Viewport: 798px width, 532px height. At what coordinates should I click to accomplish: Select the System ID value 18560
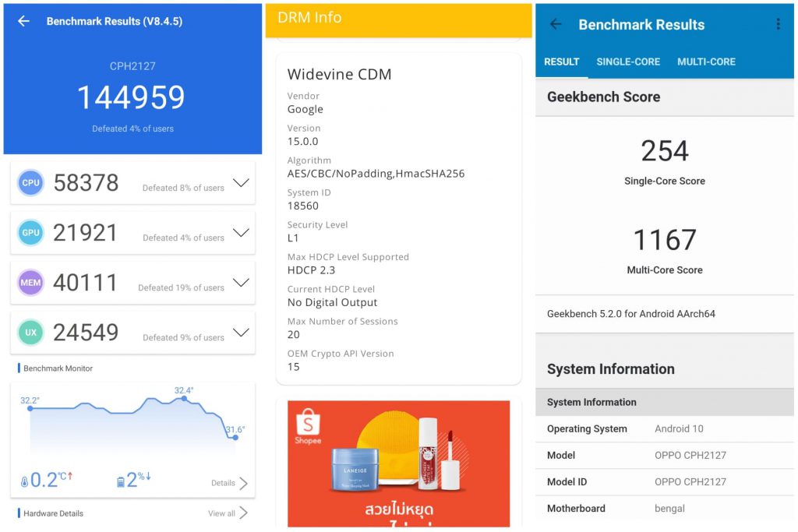click(x=303, y=206)
